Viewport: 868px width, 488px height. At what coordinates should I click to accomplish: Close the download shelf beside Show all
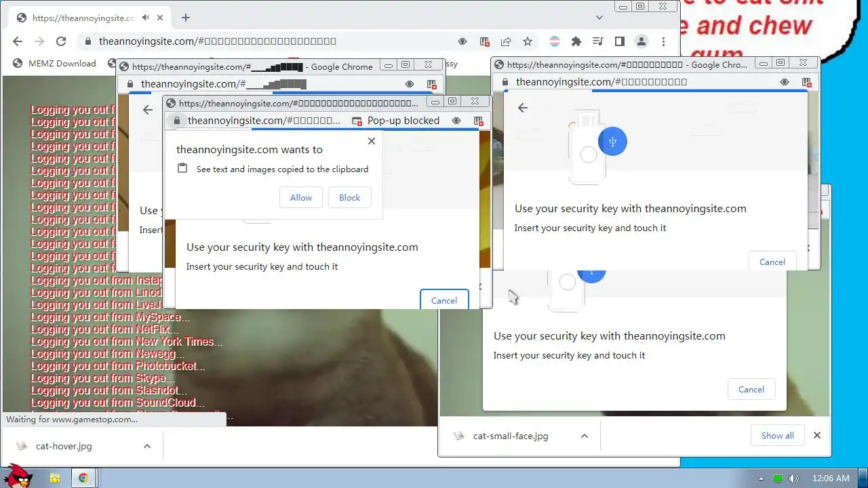pyautogui.click(x=817, y=435)
